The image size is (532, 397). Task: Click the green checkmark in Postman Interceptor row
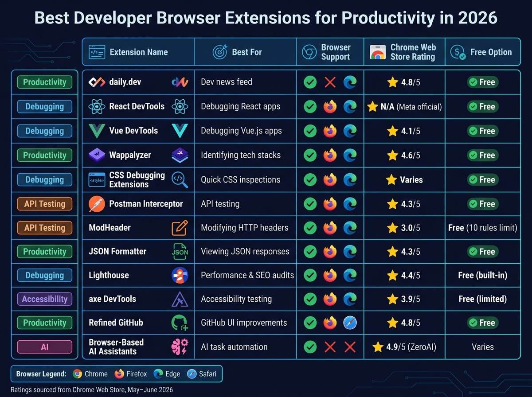coord(310,204)
